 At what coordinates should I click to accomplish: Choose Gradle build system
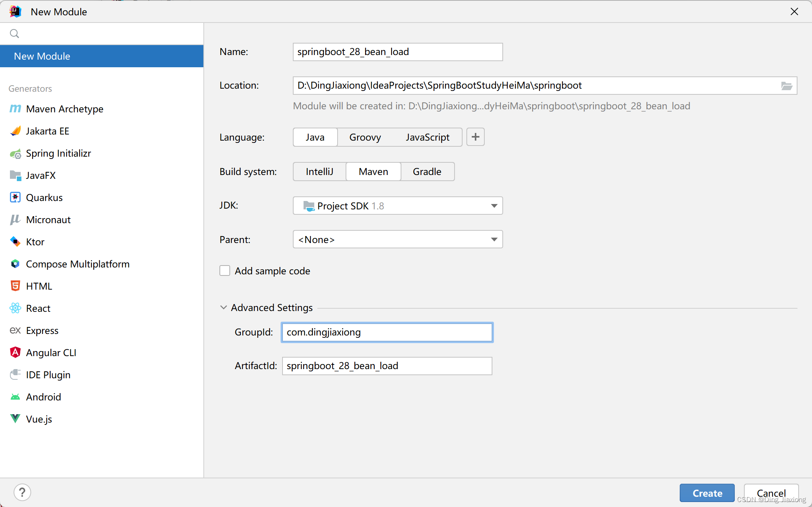click(427, 172)
